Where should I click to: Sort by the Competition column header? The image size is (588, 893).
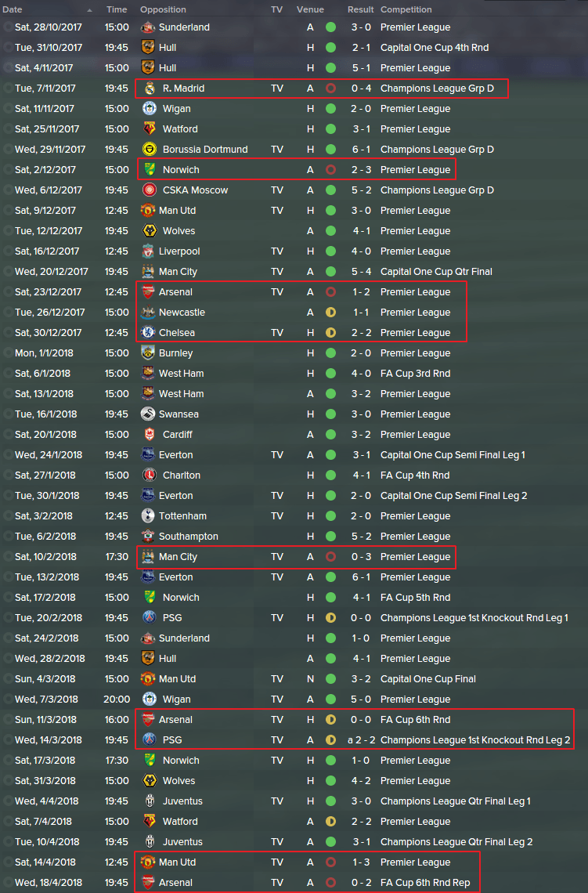tap(406, 9)
